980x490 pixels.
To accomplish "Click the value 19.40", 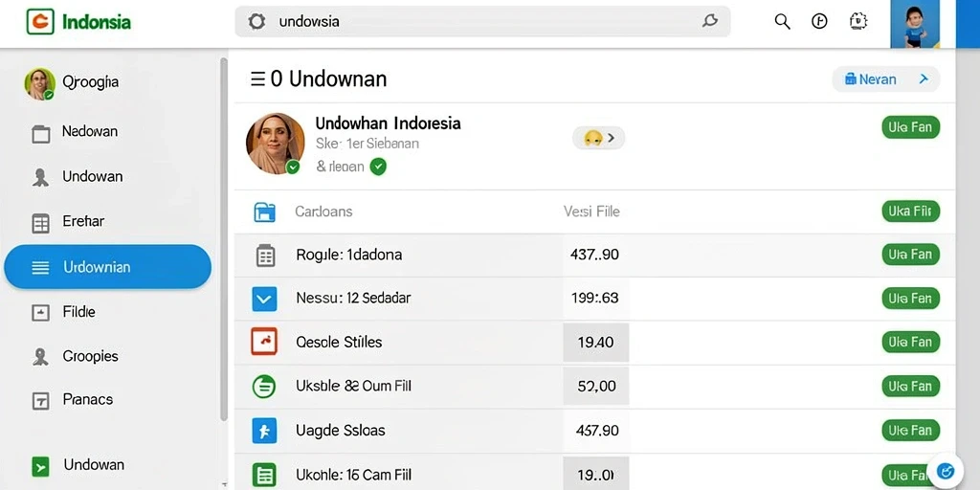I will 595,343.
